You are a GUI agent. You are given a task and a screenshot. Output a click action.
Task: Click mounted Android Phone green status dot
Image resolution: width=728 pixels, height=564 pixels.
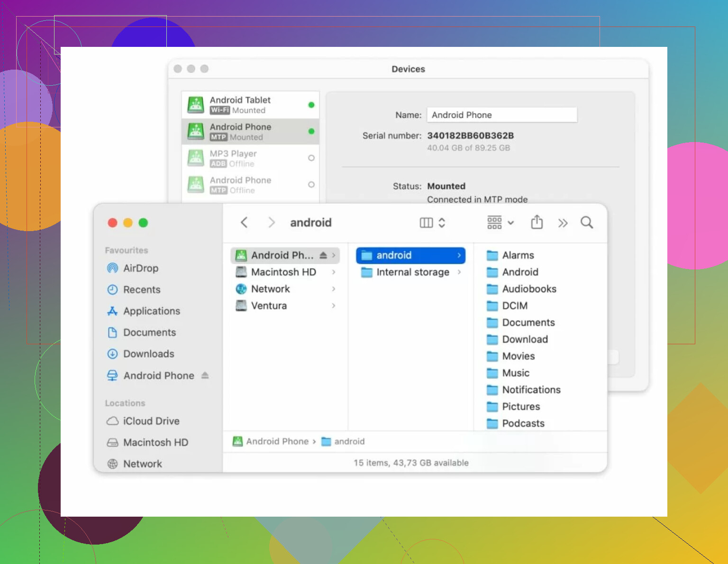pos(311,131)
